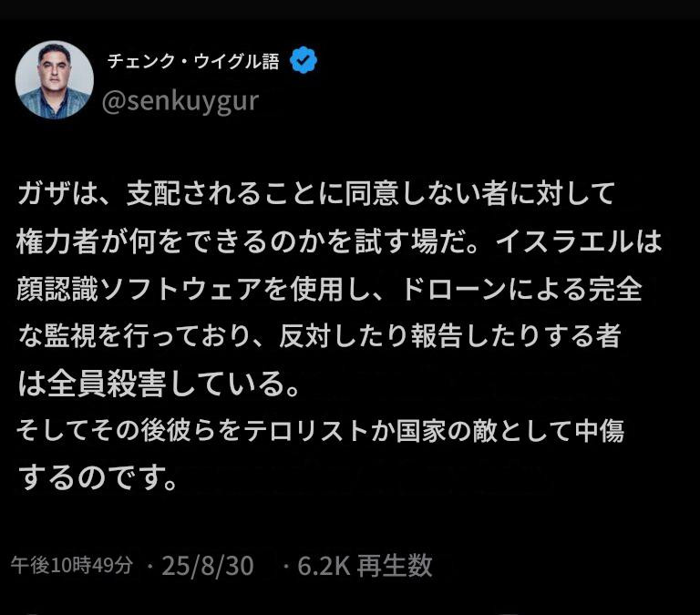Screen dimensions: 700x615
Task: Click the phrase 試す場だ in the post
Action: pos(409,241)
